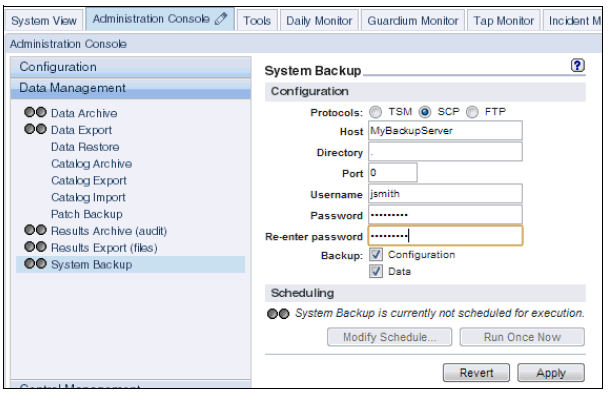Open the Results Export (files) link
Image resolution: width=608 pixels, height=394 pixels.
pos(104,247)
